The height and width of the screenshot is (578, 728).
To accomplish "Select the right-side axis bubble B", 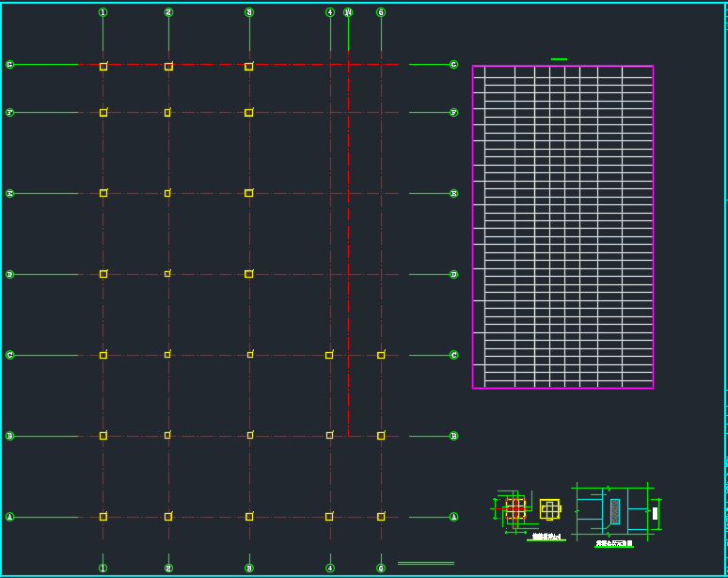I will pyautogui.click(x=453, y=436).
